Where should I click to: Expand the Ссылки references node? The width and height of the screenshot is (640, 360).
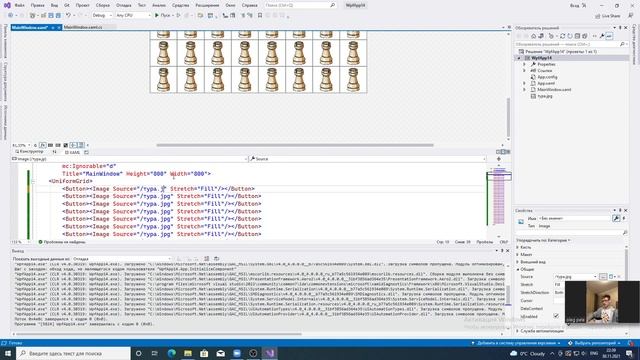pyautogui.click(x=524, y=71)
